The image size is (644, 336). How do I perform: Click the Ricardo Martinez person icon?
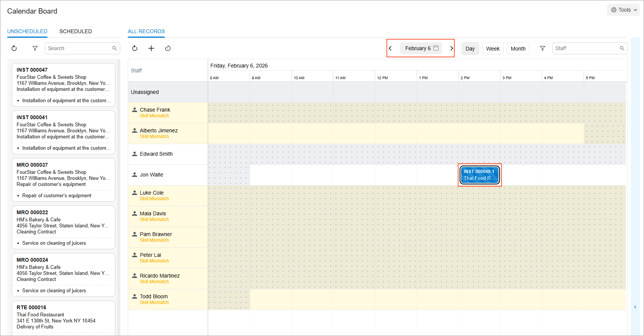tap(135, 276)
